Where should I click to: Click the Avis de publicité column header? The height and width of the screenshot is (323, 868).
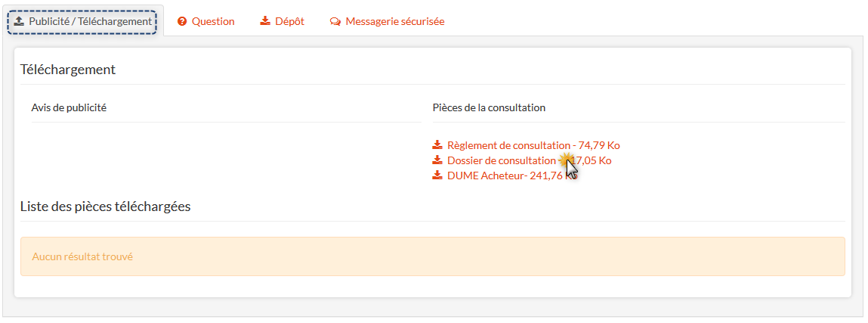69,107
